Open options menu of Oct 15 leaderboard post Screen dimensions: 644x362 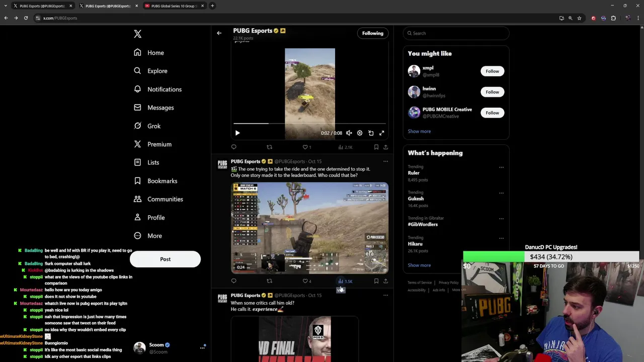[x=385, y=161]
